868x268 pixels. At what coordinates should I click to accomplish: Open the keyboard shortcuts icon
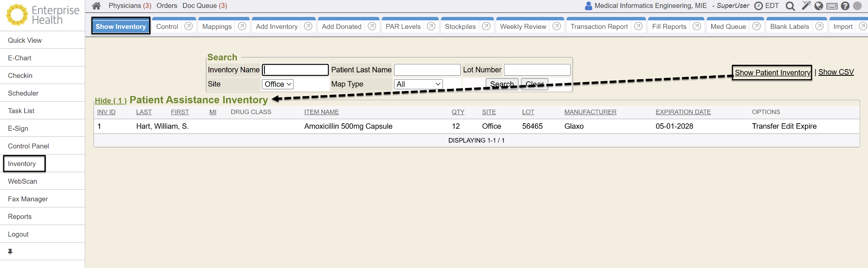pyautogui.click(x=832, y=6)
